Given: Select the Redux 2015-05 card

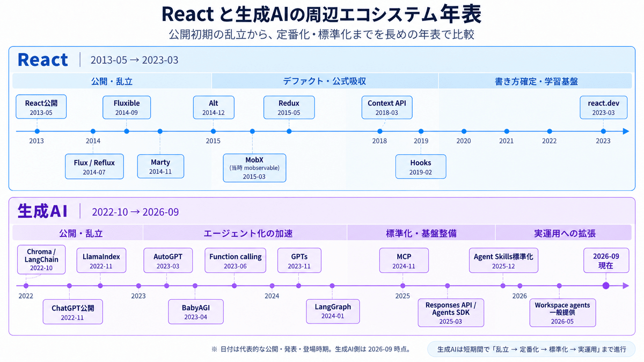Looking at the screenshot, I should point(289,108).
